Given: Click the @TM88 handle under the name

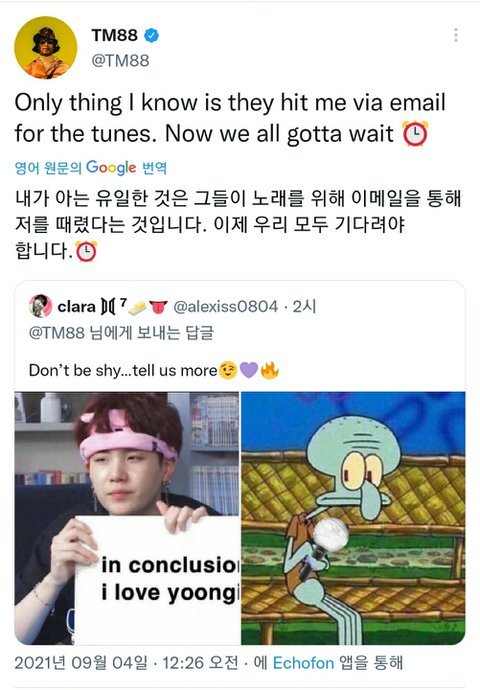Looking at the screenshot, I should tap(120, 60).
